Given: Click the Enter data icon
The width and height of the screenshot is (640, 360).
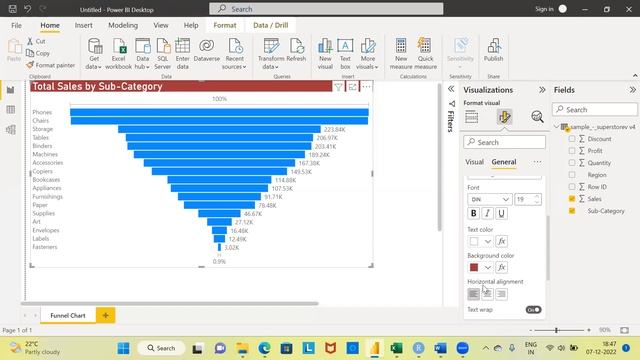Looking at the screenshot, I should (182, 46).
